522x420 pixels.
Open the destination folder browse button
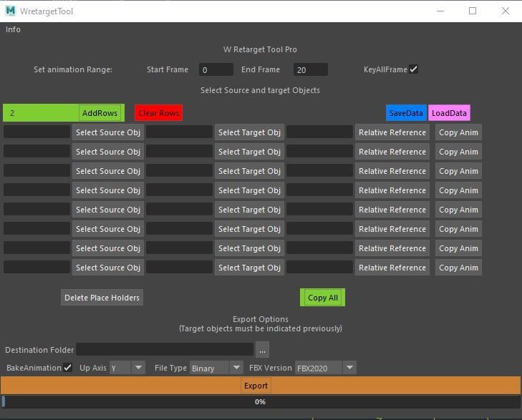coord(262,349)
